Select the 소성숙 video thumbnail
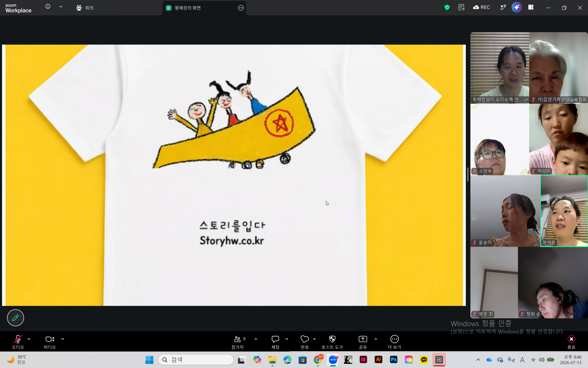Viewport: 588px width, 368px height. 500,140
